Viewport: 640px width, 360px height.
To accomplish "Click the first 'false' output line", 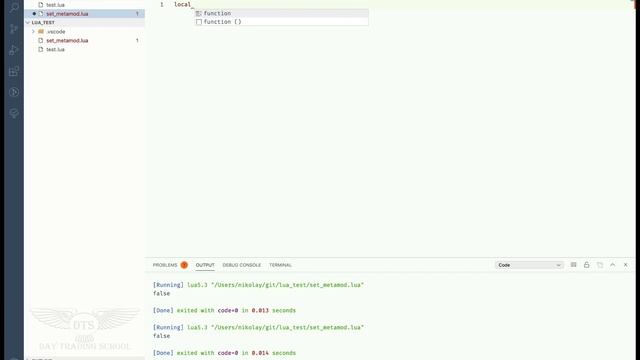I will (161, 293).
